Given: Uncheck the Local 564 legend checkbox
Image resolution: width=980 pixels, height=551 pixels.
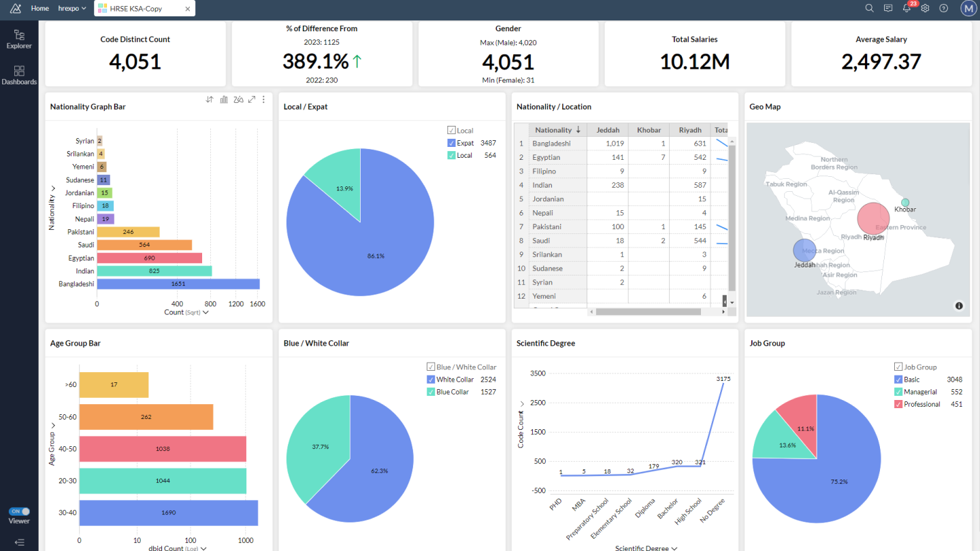Looking at the screenshot, I should tap(451, 155).
